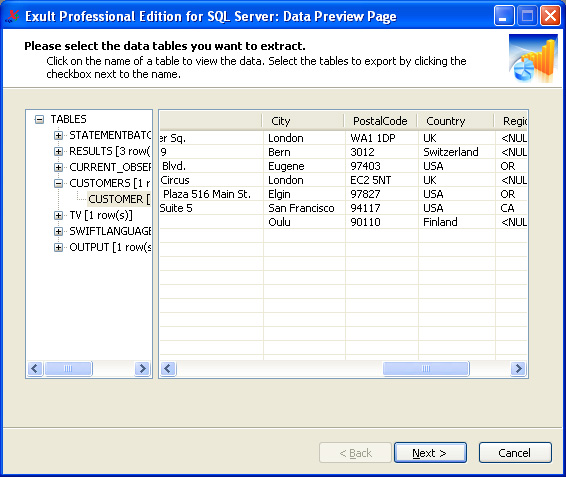Collapse the CUSTOMERS table node
This screenshot has width=566, height=477.
(x=58, y=183)
